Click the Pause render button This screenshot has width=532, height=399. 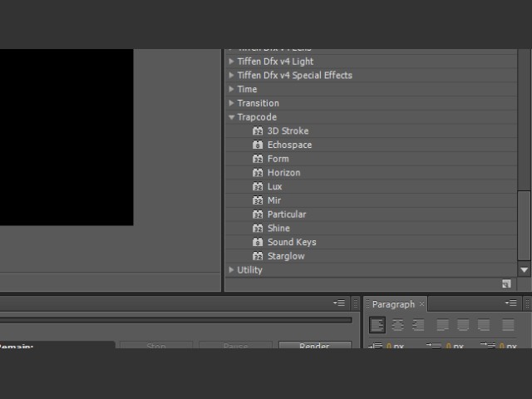(x=235, y=345)
